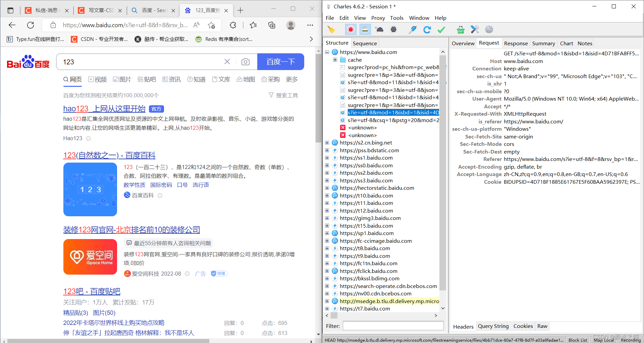Open the Summary tab
Viewport: 644px width, 343px height.
coord(543,43)
